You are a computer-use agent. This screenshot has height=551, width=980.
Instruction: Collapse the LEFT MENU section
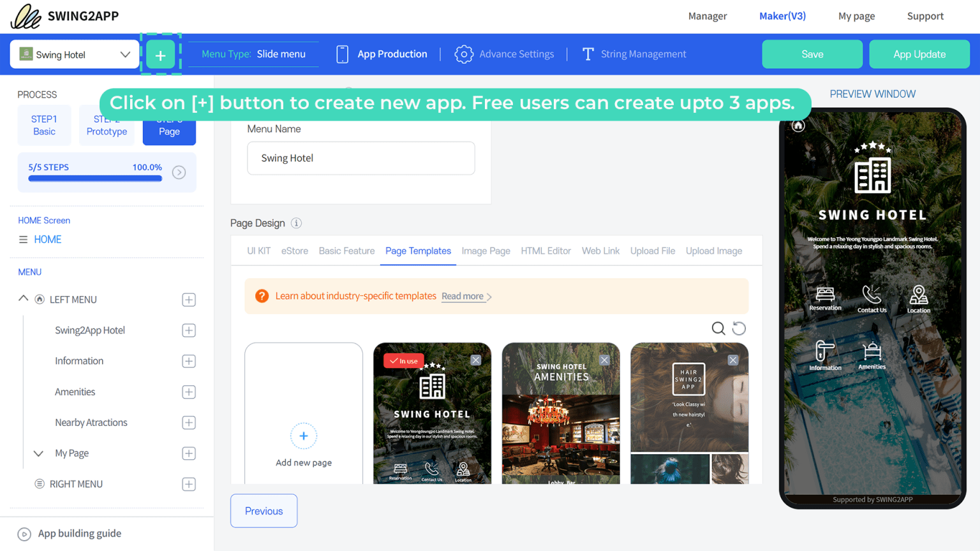(23, 299)
